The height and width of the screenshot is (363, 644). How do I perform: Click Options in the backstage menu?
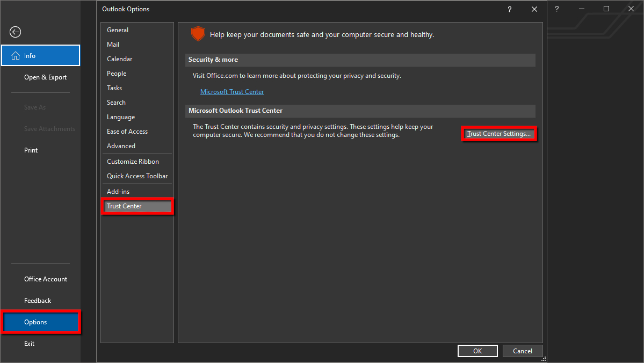[40, 322]
